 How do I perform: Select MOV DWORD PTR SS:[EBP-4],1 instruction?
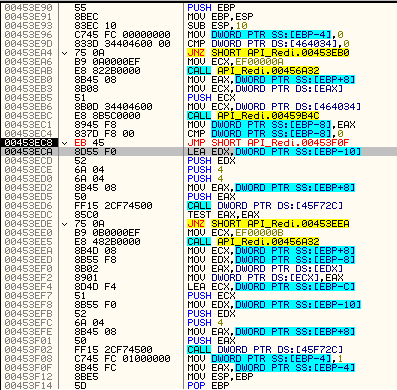pyautogui.click(x=265, y=358)
